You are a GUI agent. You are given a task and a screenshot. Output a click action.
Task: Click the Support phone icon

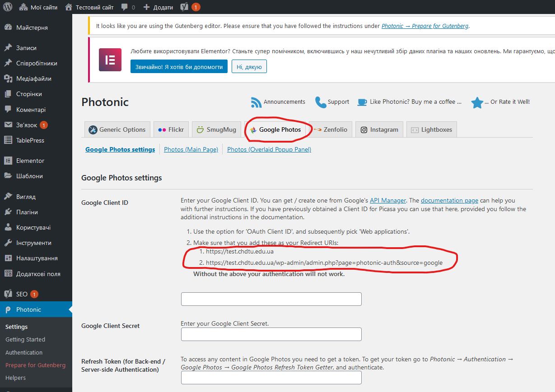point(321,102)
